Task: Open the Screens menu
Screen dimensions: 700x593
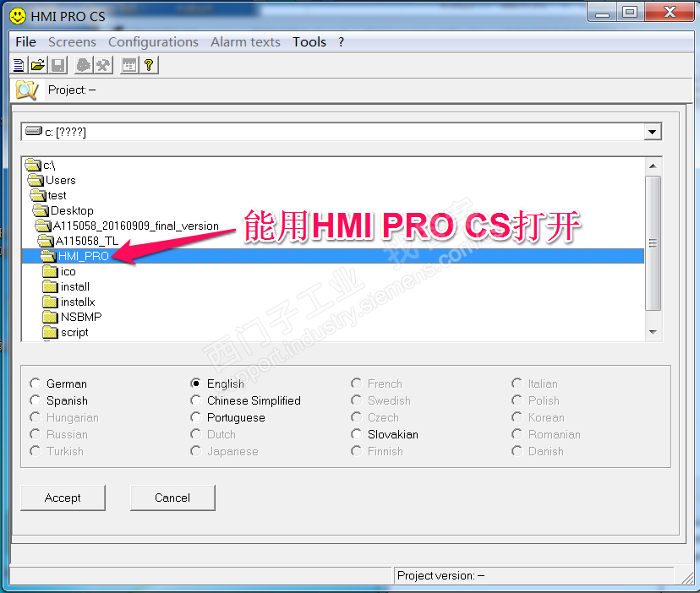Action: [72, 42]
